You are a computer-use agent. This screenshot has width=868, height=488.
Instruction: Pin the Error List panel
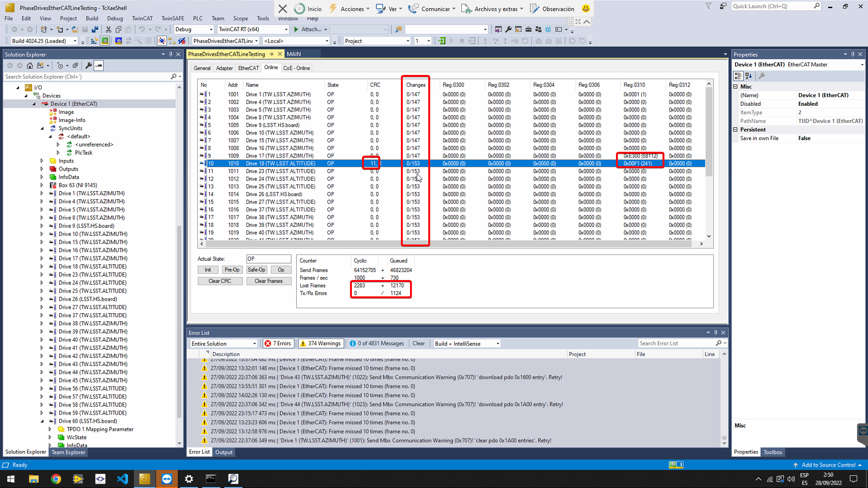716,332
